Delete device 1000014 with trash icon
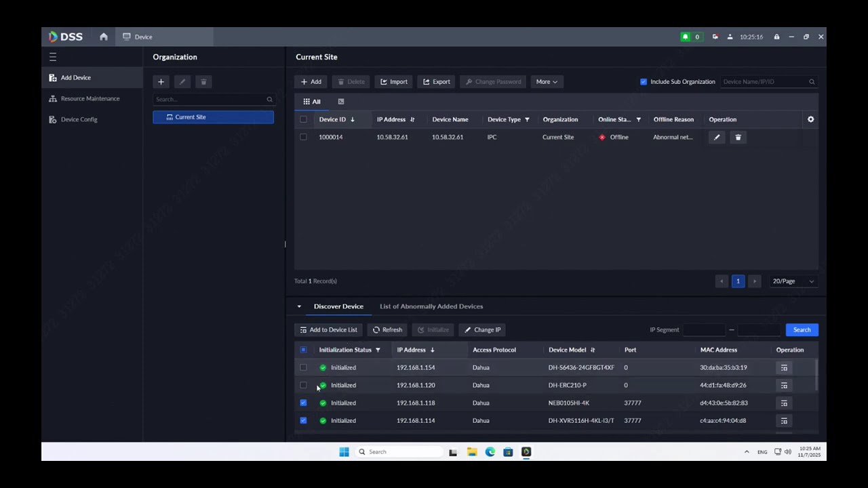Image resolution: width=868 pixels, height=488 pixels. coord(738,137)
